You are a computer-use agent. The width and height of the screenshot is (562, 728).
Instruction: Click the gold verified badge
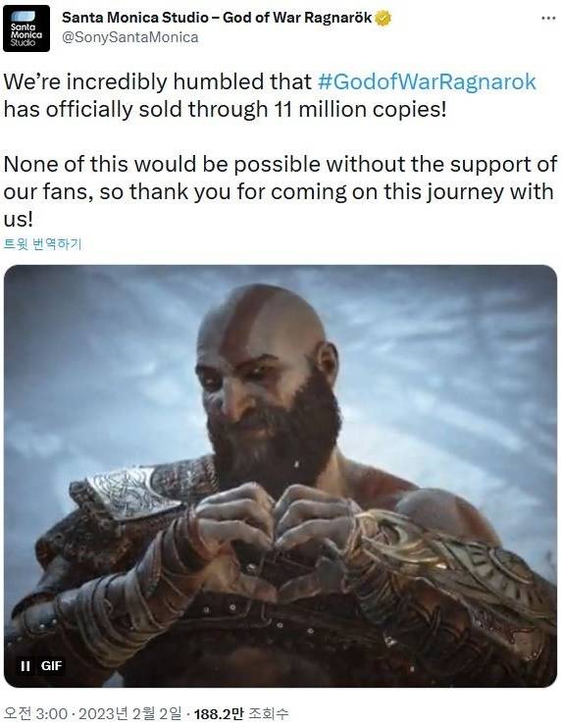(x=383, y=18)
